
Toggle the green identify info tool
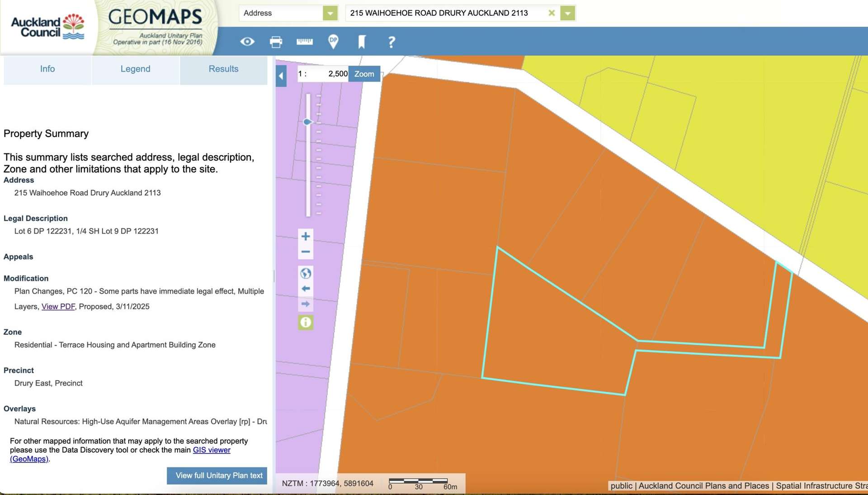[x=306, y=323]
